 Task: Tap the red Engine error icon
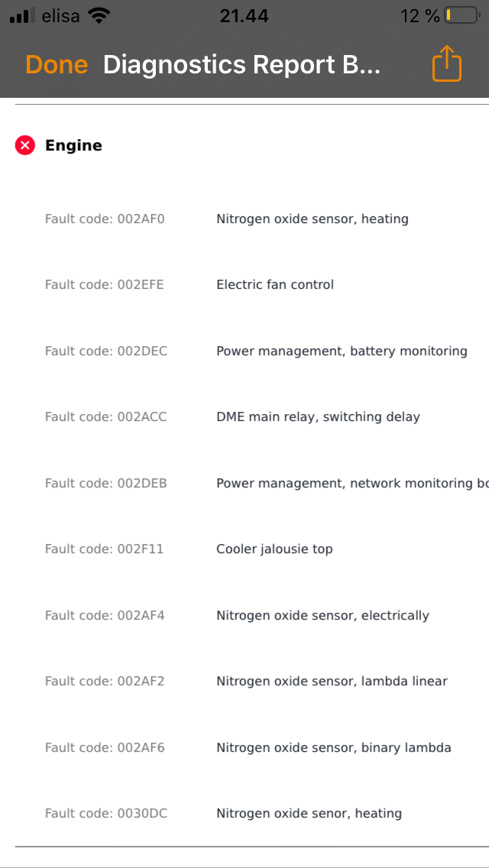[25, 145]
